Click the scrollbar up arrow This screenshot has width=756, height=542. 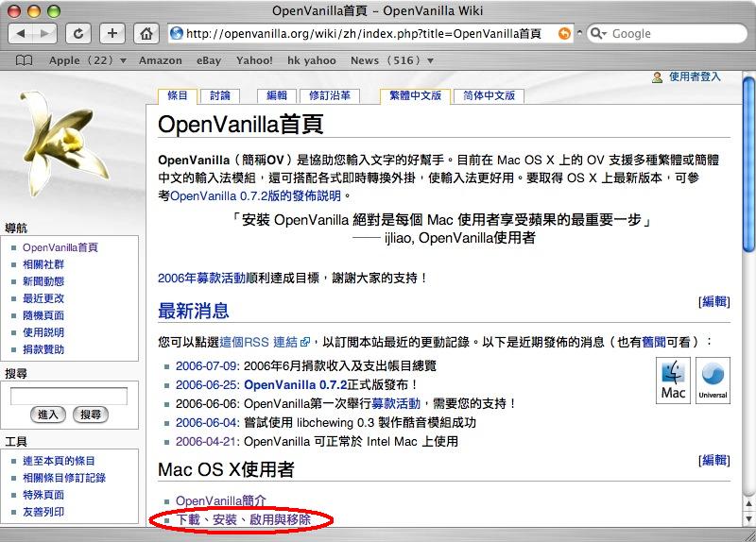pos(748,504)
